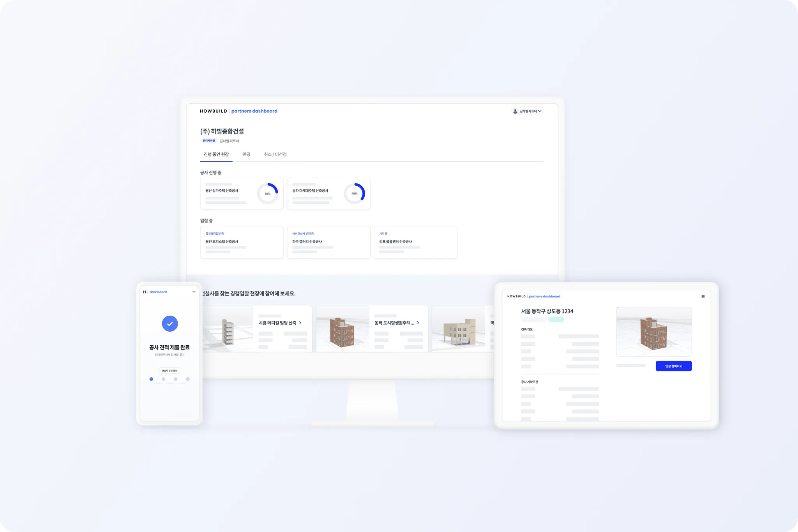The image size is (798, 532).
Task: Click the user avatar icon in header
Action: click(515, 111)
